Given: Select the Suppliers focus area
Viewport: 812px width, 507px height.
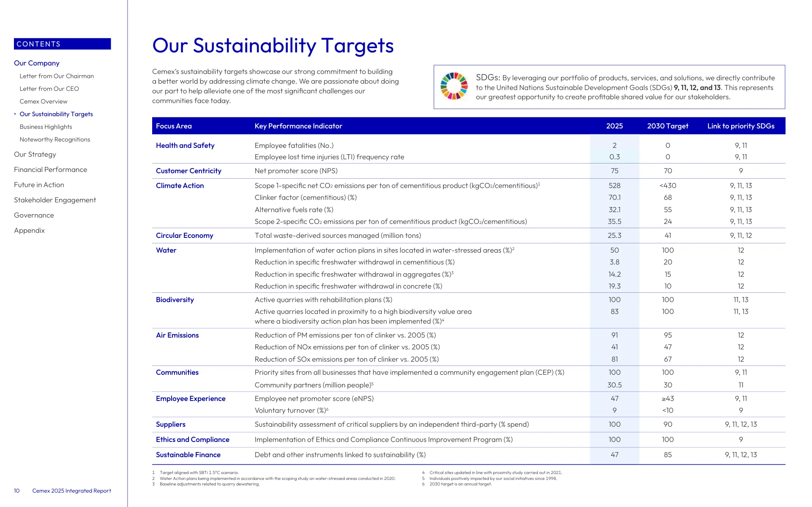Looking at the screenshot, I should click(171, 424).
